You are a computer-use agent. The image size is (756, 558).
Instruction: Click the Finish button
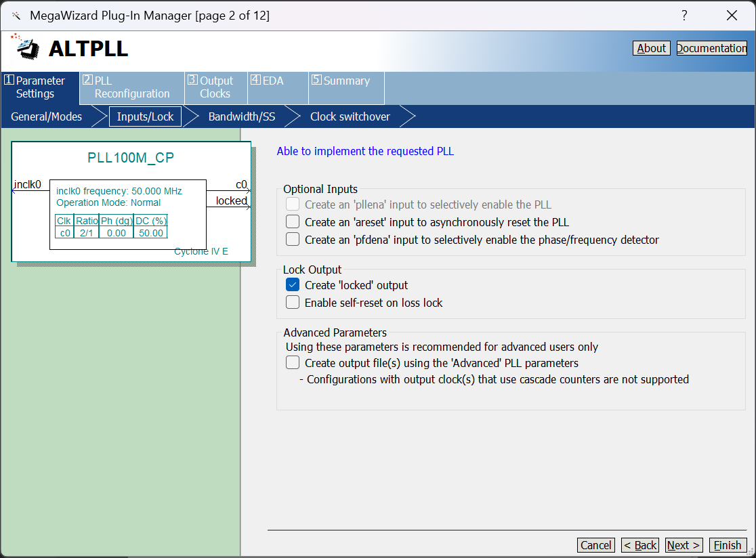point(728,545)
